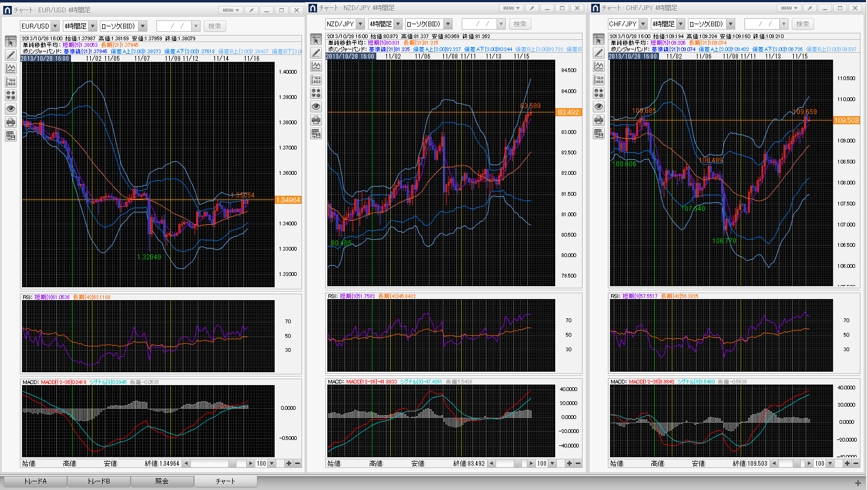868x490 pixels.
Task: Select the pencil drawing tool in NZD/JPY chart
Action: point(316,53)
